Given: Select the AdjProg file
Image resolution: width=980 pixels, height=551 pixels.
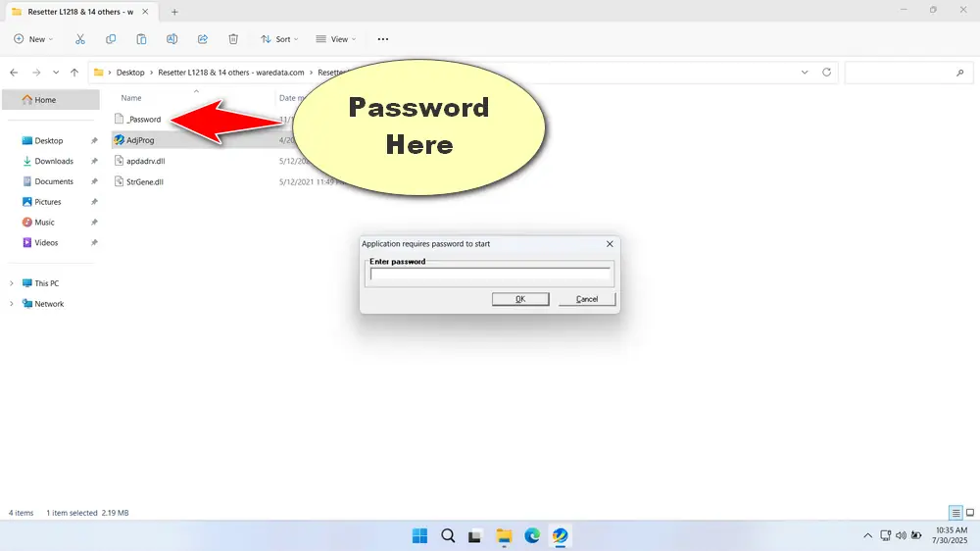Looking at the screenshot, I should (x=140, y=140).
